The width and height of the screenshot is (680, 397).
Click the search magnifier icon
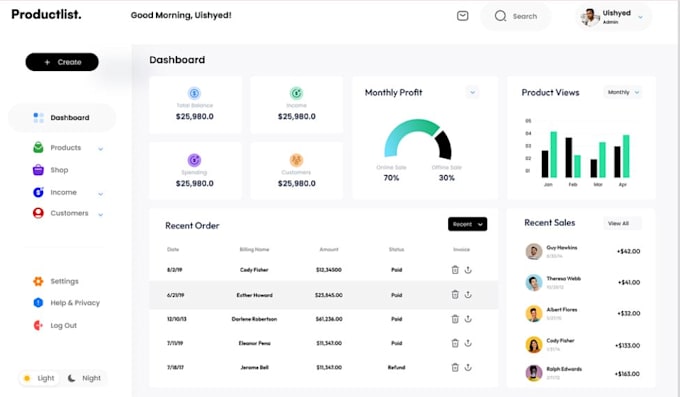[x=500, y=16]
